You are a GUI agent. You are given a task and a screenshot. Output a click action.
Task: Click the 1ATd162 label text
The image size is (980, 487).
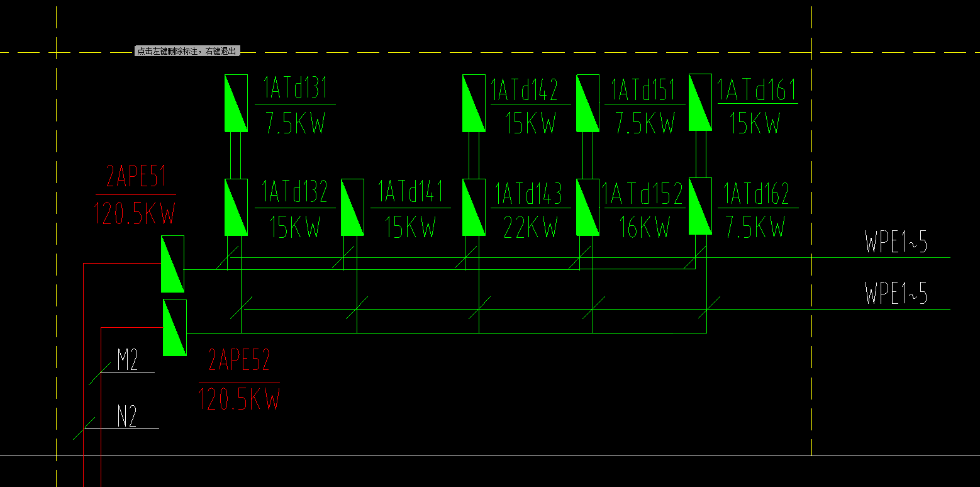click(x=757, y=194)
